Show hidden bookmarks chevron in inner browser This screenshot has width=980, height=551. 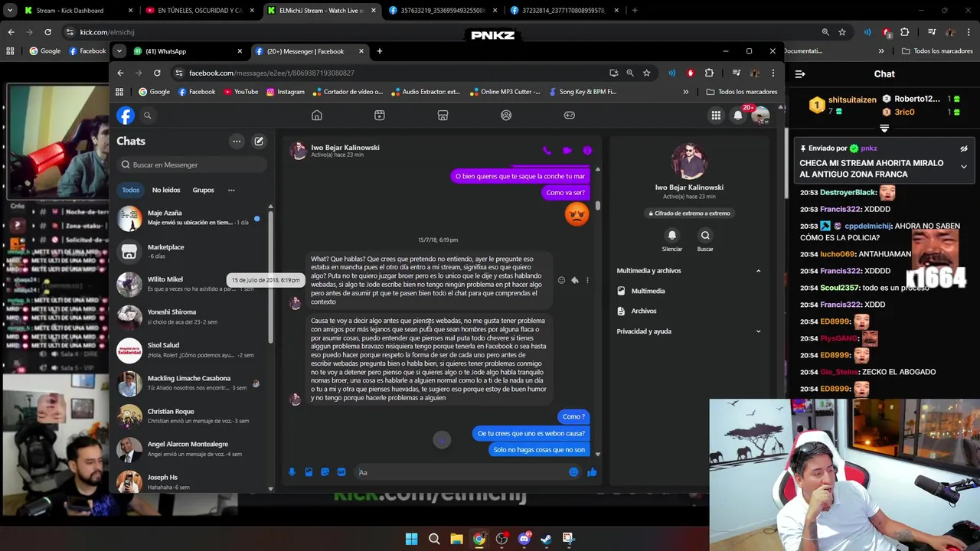685,92
